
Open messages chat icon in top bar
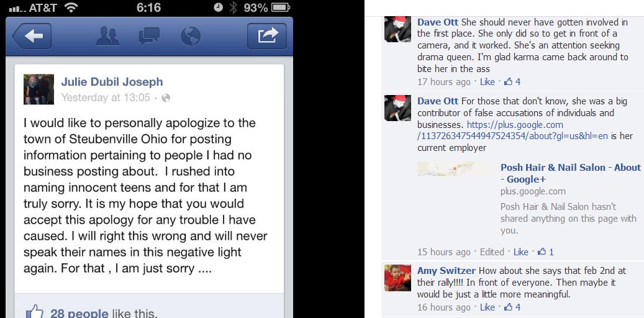pos(149,36)
